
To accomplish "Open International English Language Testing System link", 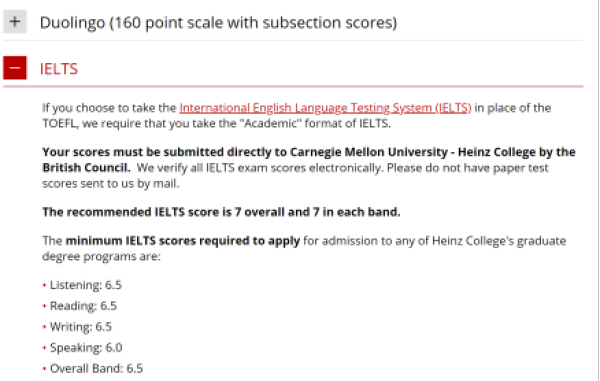I will tap(325, 108).
